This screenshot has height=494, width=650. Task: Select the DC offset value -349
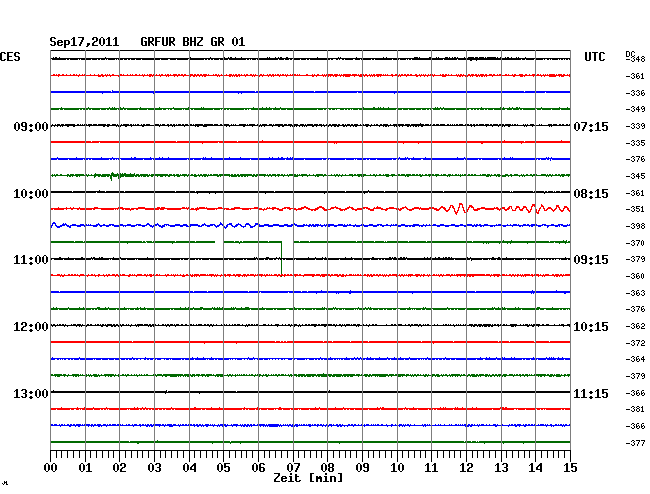point(635,109)
